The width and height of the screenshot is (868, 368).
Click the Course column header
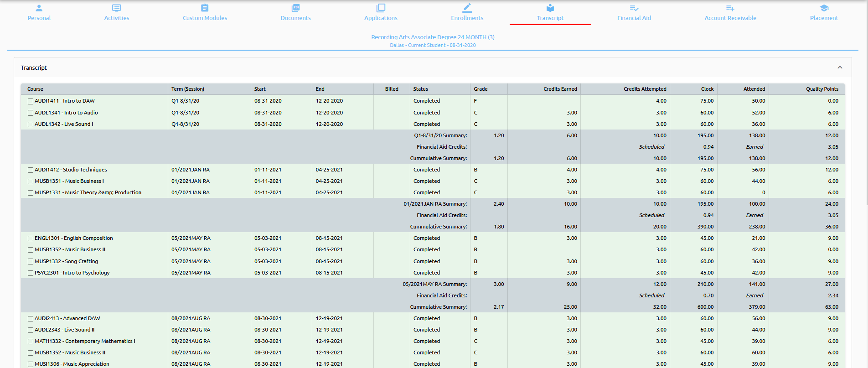[36, 89]
